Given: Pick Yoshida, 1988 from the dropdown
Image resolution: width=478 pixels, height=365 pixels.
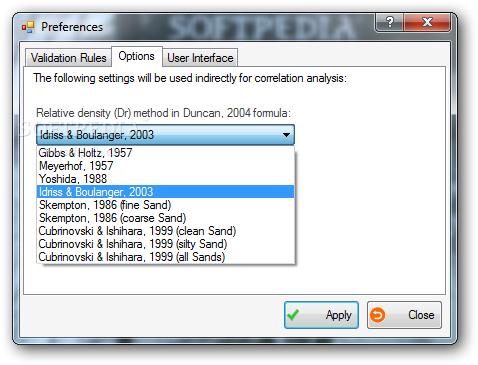Looking at the screenshot, I should [165, 179].
